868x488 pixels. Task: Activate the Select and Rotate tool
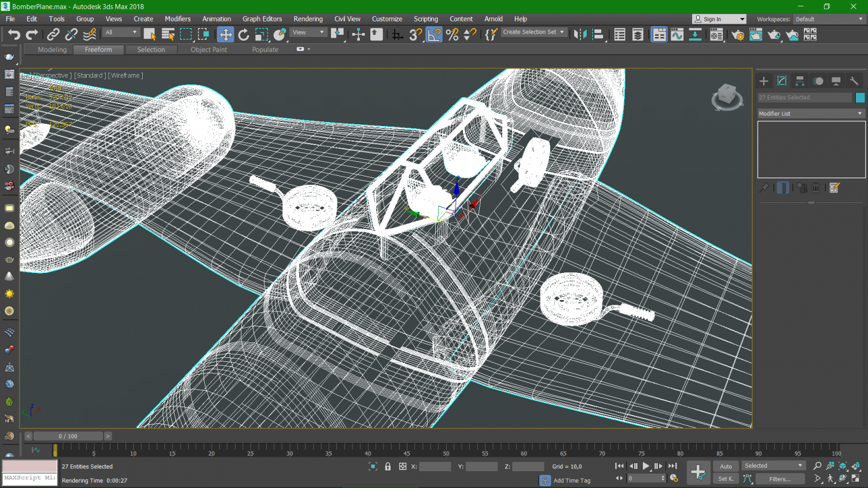point(242,34)
